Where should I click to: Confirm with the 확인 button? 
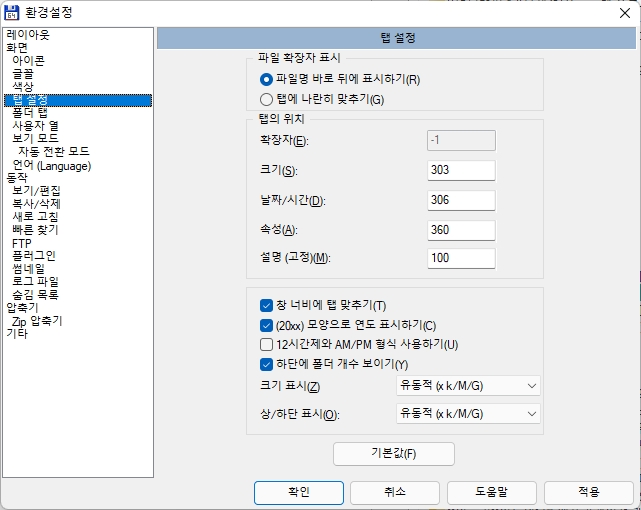click(x=299, y=492)
